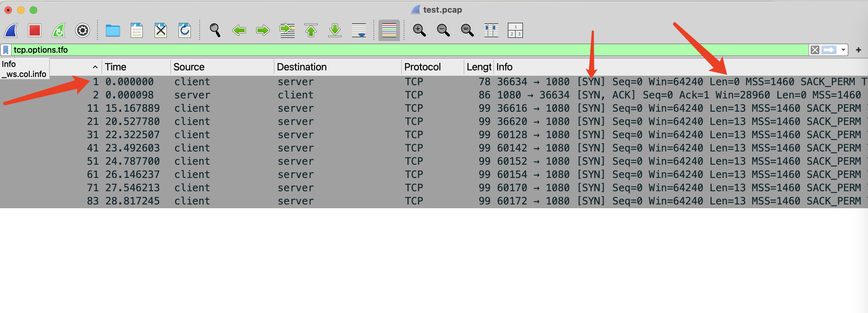Select packet 21 at time 20.527780

click(434, 121)
